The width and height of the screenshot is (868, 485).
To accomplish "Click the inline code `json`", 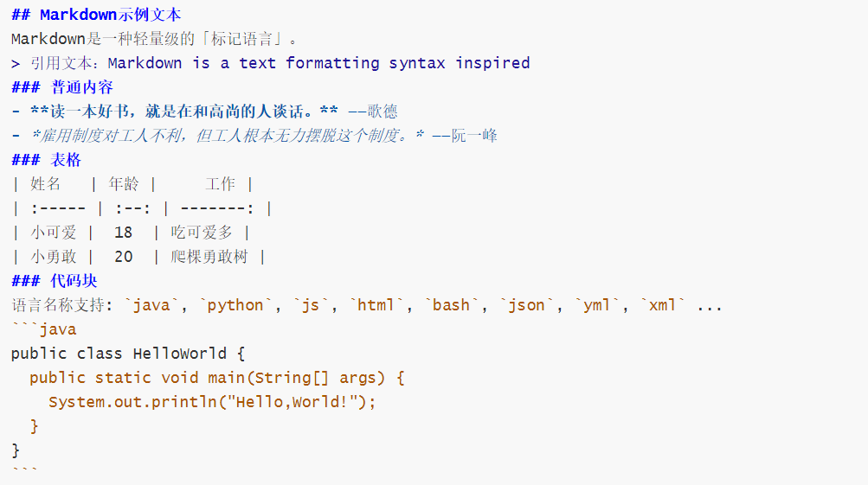I will pos(527,305).
